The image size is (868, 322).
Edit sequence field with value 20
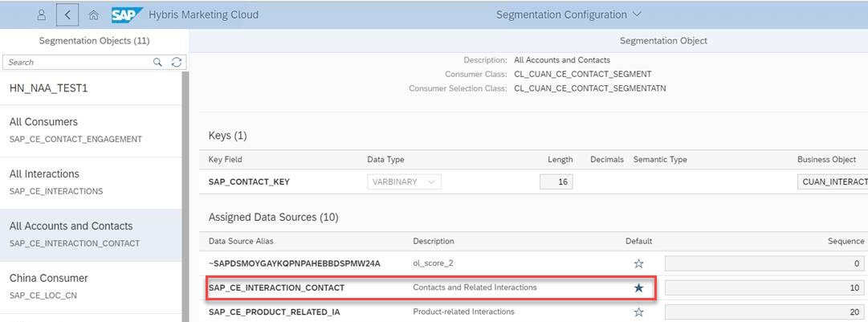tap(764, 312)
